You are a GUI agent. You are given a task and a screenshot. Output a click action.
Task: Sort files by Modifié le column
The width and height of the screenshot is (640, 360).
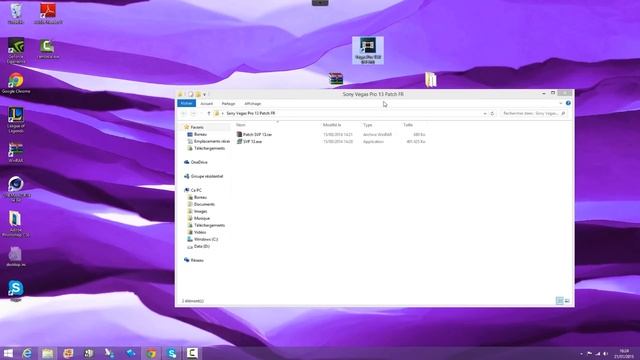point(332,125)
